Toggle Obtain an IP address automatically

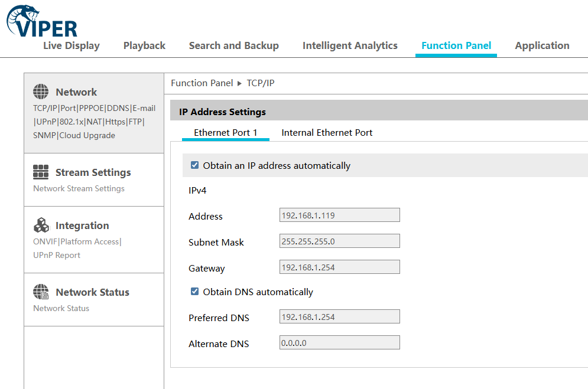click(195, 166)
